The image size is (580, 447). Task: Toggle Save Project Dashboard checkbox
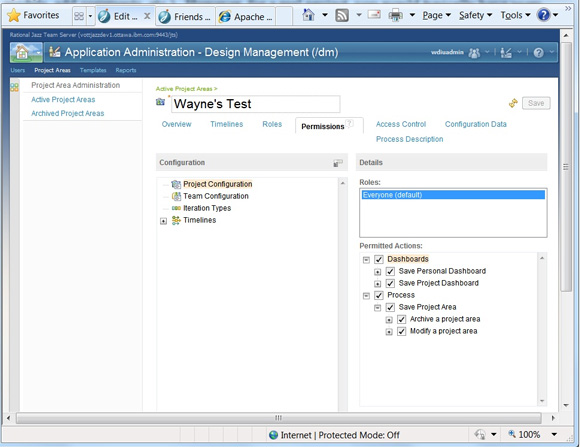pyautogui.click(x=390, y=283)
